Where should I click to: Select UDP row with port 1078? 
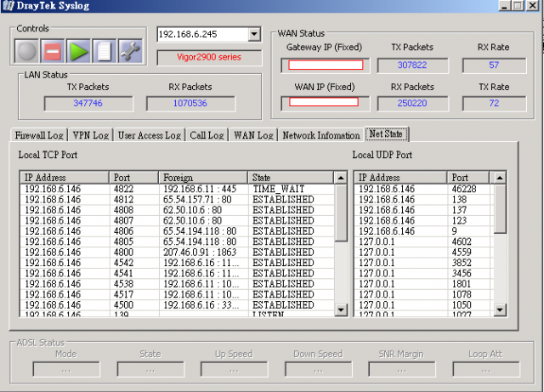coord(423,294)
